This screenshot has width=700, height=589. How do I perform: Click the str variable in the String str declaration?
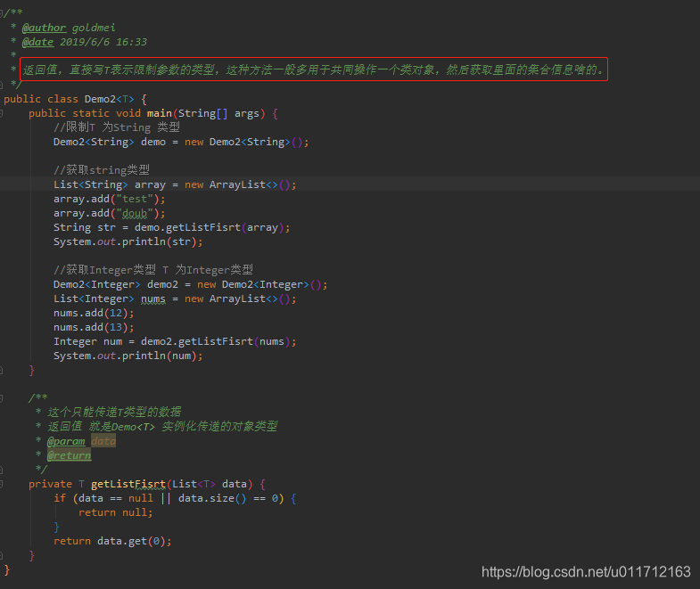107,227
